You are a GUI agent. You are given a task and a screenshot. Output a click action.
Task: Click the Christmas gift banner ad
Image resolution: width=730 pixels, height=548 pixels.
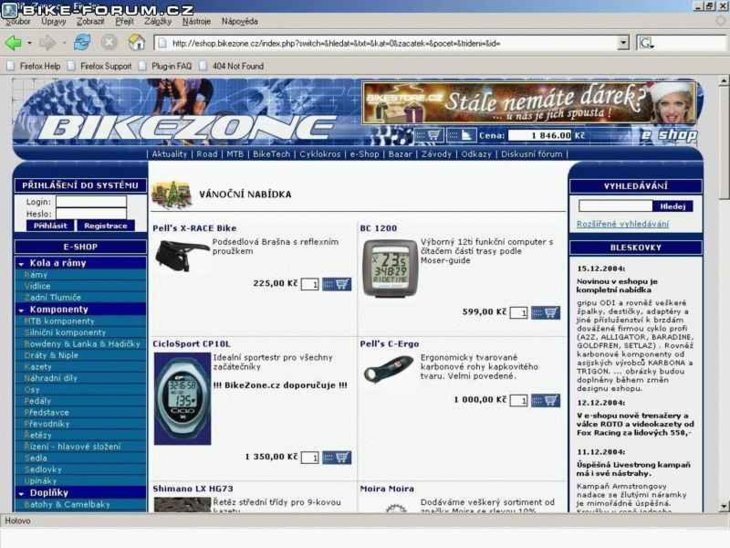pyautogui.click(x=529, y=103)
